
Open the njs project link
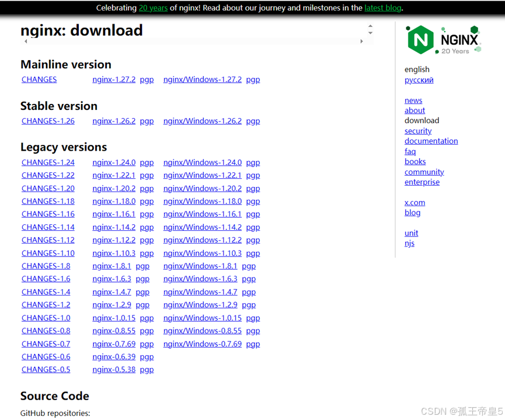(x=409, y=244)
